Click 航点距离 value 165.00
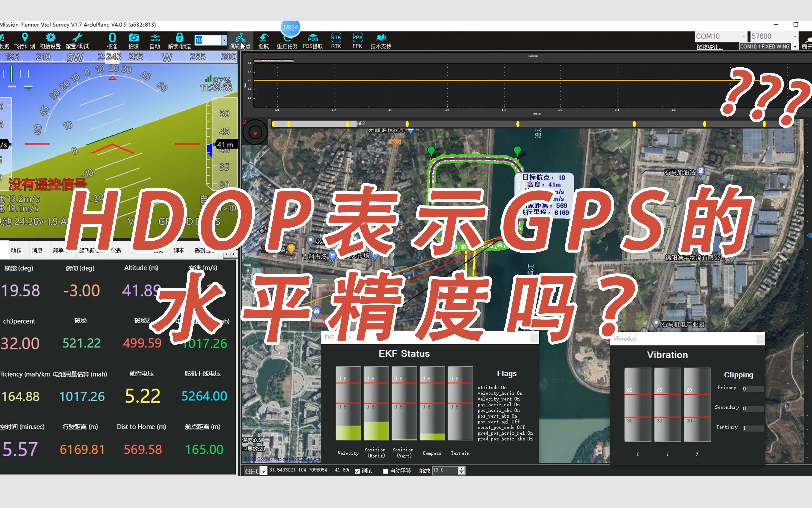 (204, 450)
